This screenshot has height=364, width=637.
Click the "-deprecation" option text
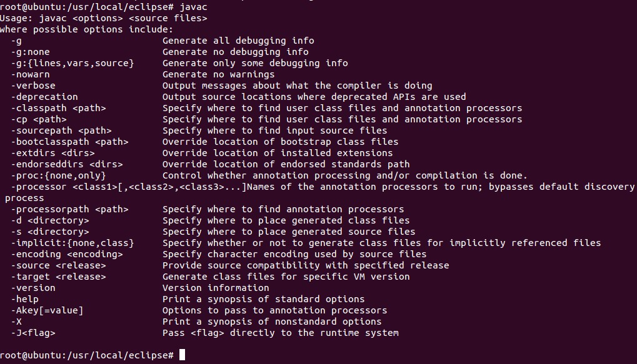tap(44, 97)
